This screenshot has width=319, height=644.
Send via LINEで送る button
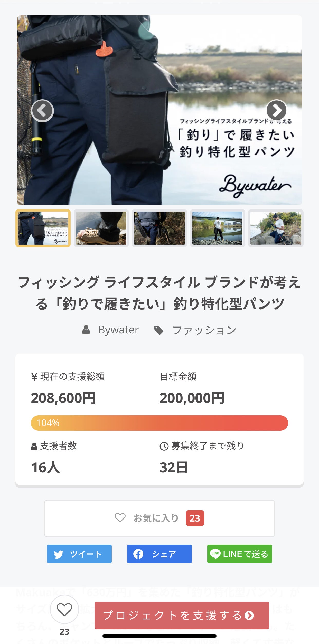[x=239, y=554]
